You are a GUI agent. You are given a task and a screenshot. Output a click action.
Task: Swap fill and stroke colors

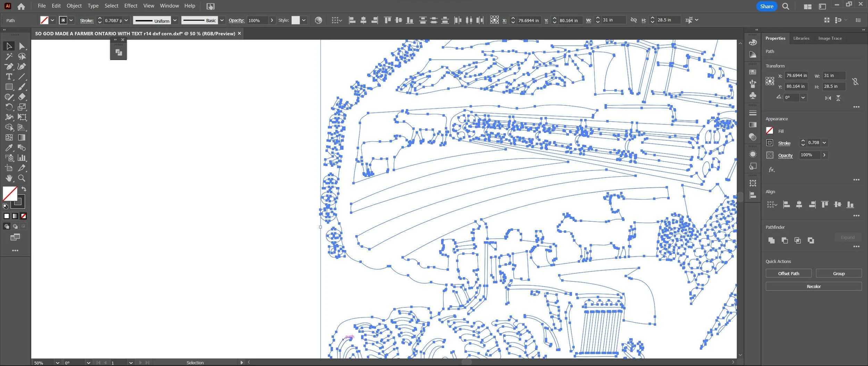24,189
